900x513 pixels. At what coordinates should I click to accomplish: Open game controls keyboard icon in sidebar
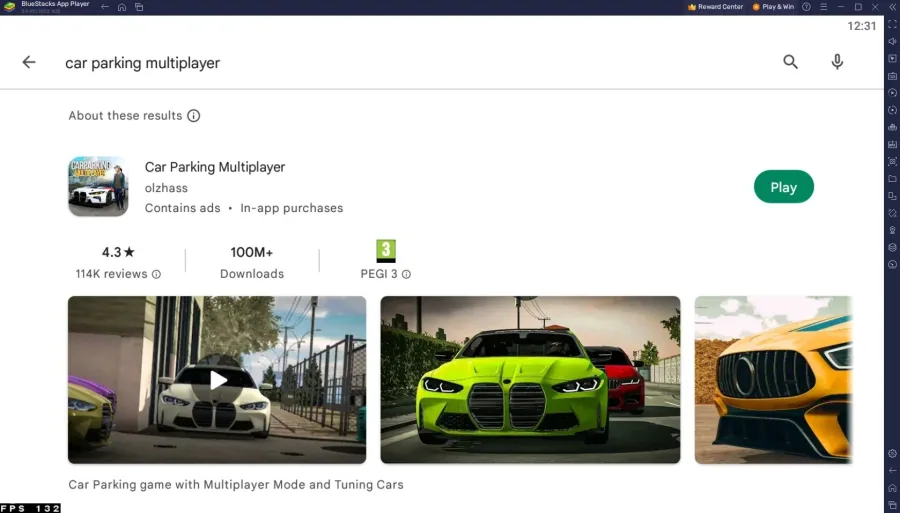892,76
